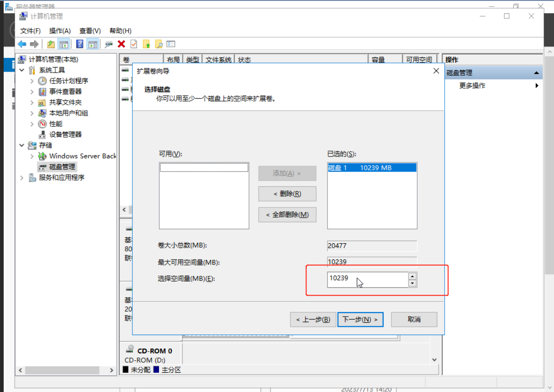Click the yellow folder with green arrow icon
This screenshot has width=554, height=392.
click(x=147, y=44)
